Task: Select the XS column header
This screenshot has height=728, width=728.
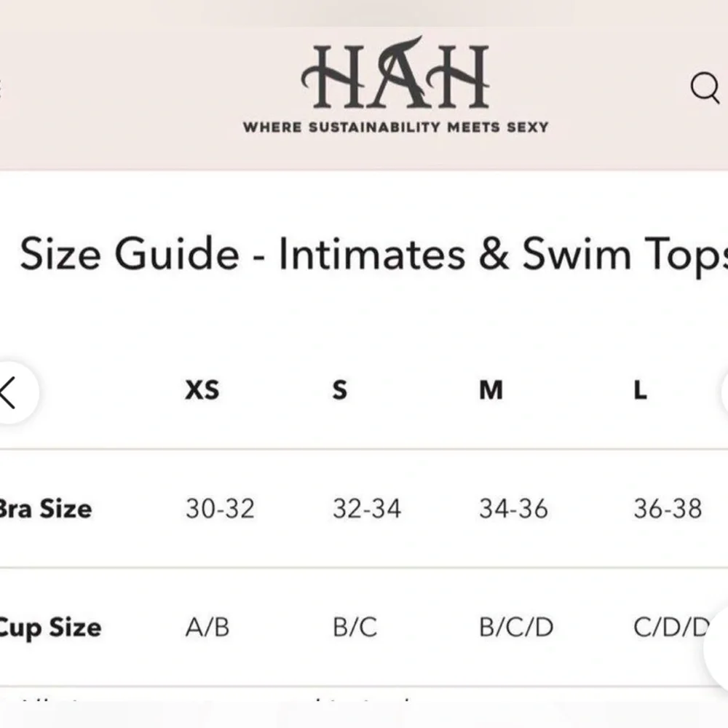Action: [202, 391]
